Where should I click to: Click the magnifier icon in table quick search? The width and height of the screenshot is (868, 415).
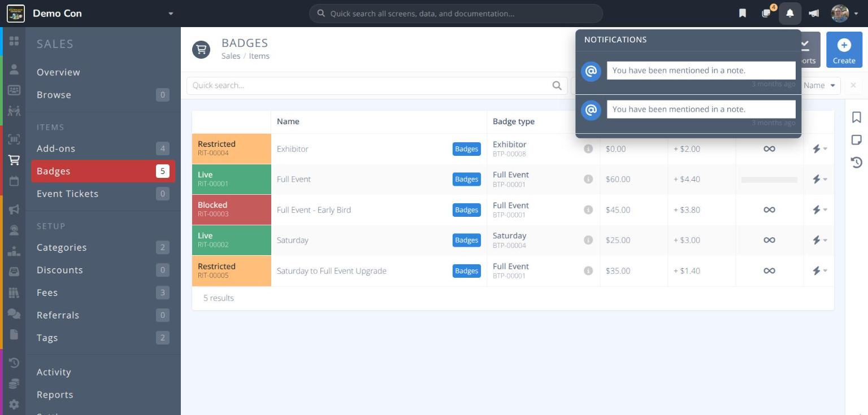point(557,85)
